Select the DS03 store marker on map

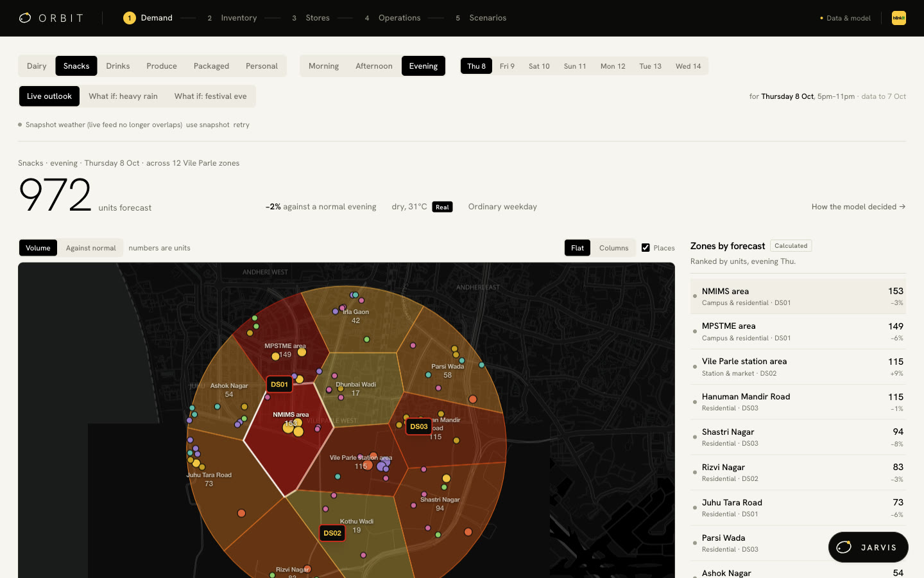click(x=419, y=426)
